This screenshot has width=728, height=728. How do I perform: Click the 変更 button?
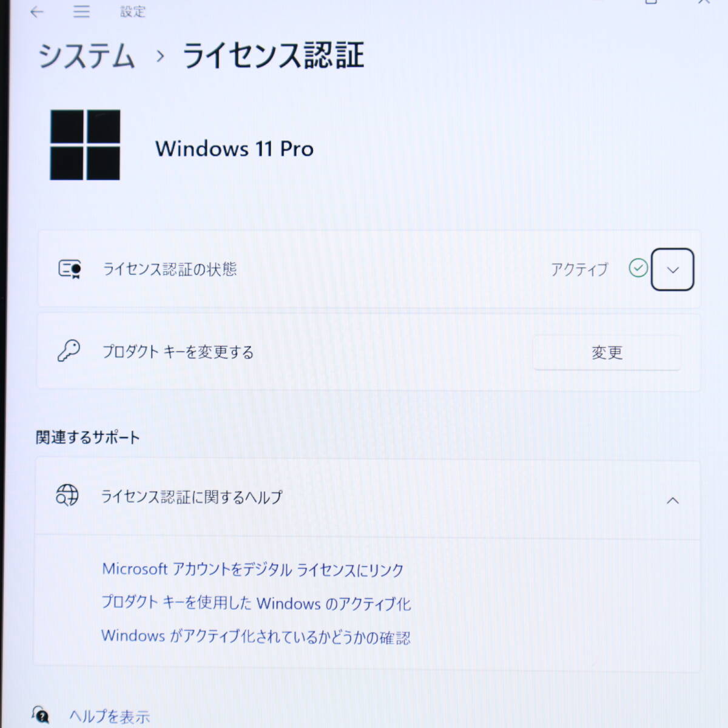point(607,352)
